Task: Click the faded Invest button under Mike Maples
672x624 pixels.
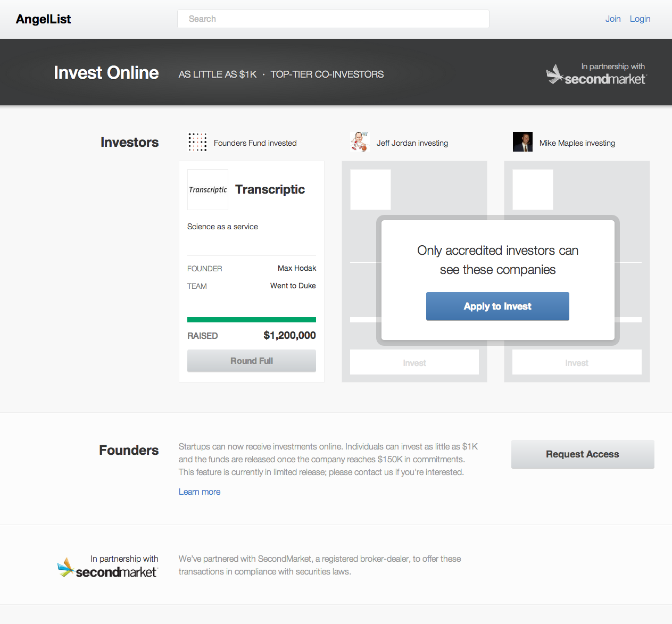Action: [x=577, y=362]
